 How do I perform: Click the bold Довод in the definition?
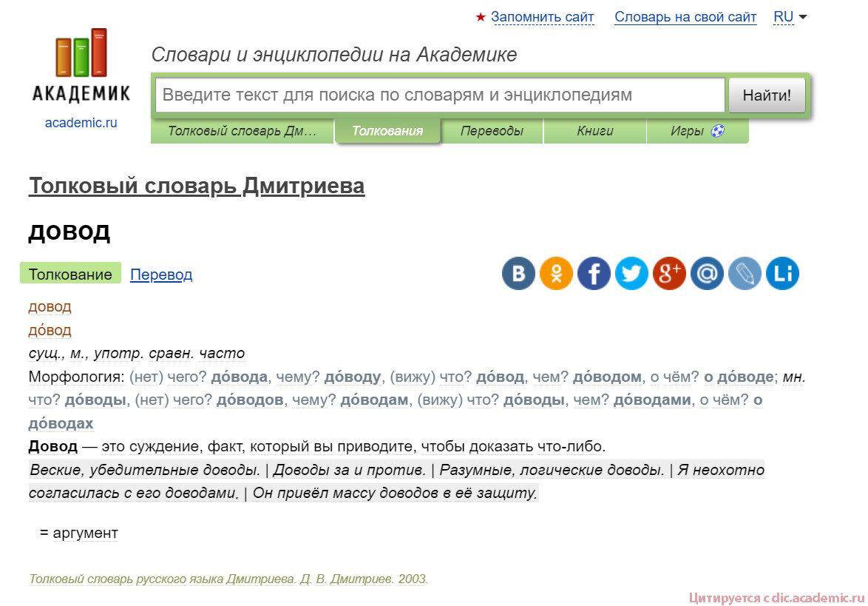tap(53, 446)
